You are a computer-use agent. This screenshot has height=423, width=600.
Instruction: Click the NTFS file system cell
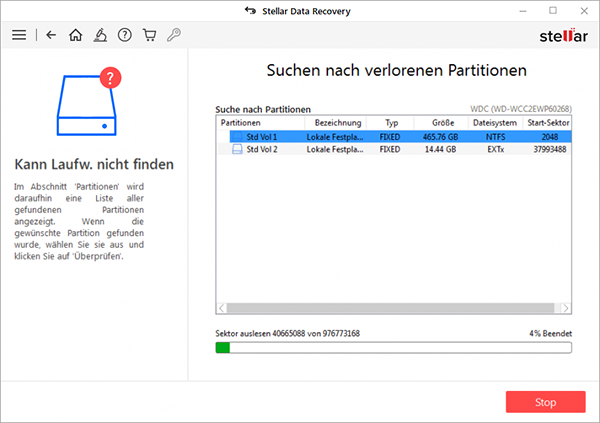496,137
